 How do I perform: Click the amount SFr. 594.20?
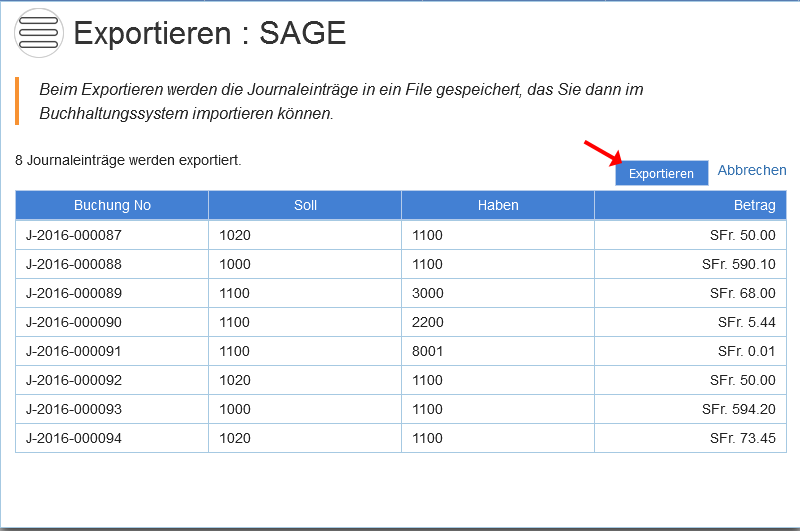[x=738, y=409]
